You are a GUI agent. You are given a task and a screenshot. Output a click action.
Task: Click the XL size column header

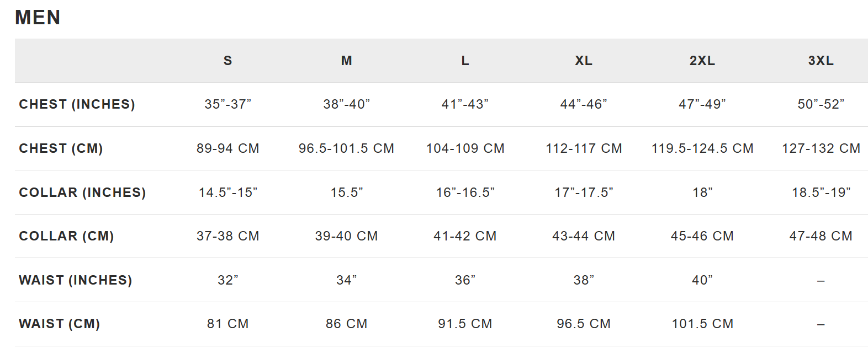[584, 61]
